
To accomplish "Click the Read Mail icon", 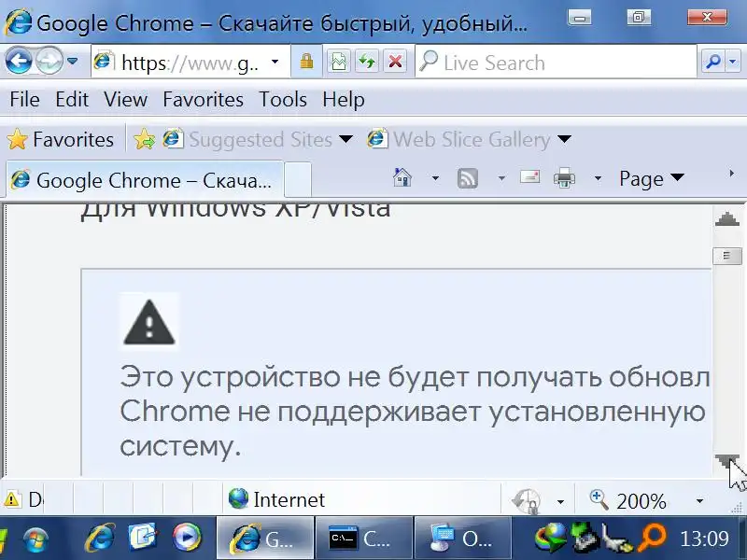I will point(529,177).
